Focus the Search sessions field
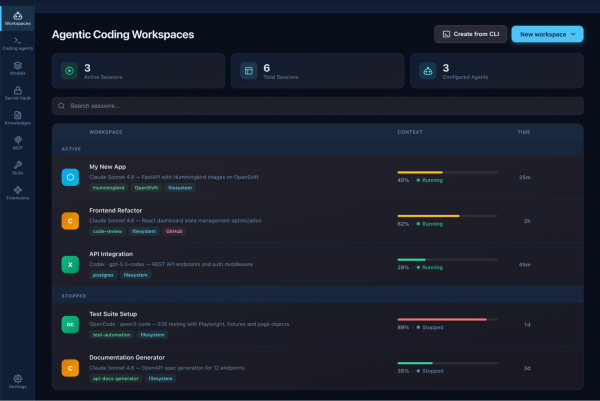600x401 pixels. [318, 106]
